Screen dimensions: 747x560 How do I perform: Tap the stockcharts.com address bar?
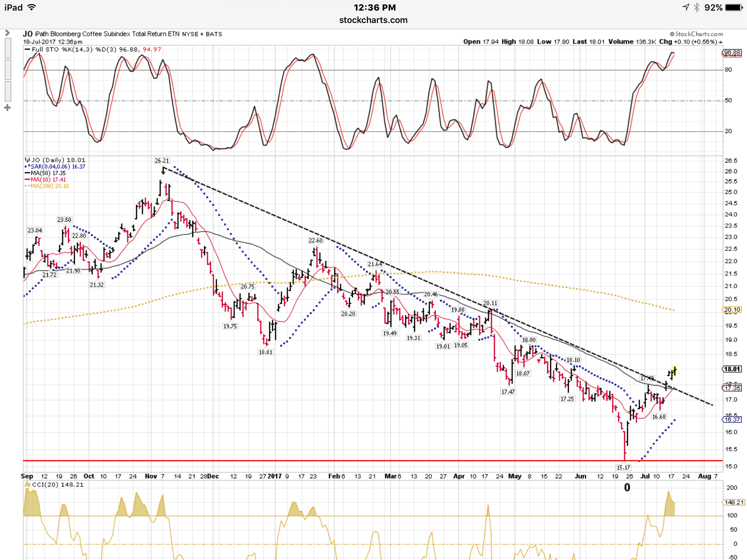click(x=373, y=20)
